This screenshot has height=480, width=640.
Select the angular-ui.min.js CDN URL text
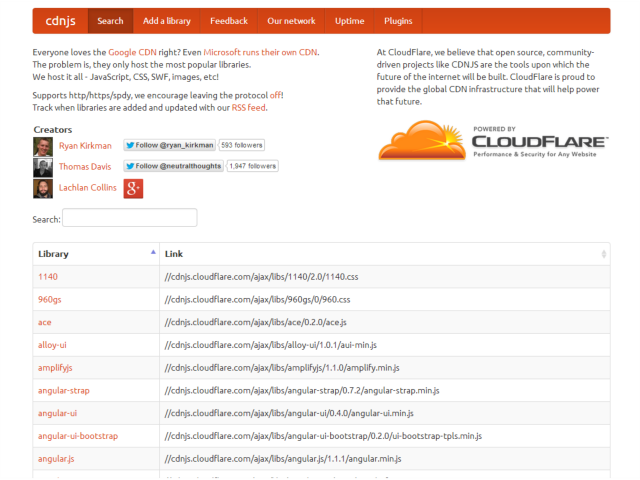coord(289,413)
